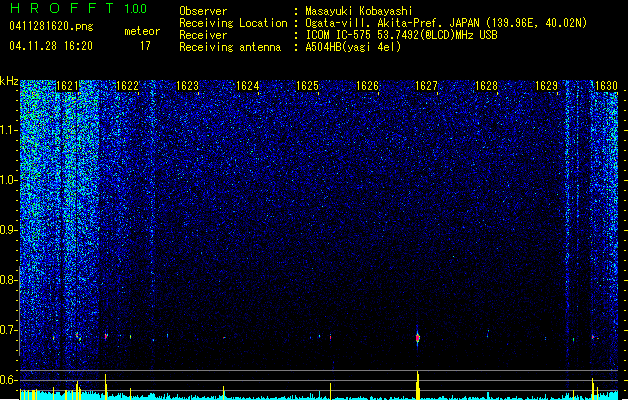Screen dimensions: 629x400
Task: Click the 1622 time marker
Action: tap(127, 86)
